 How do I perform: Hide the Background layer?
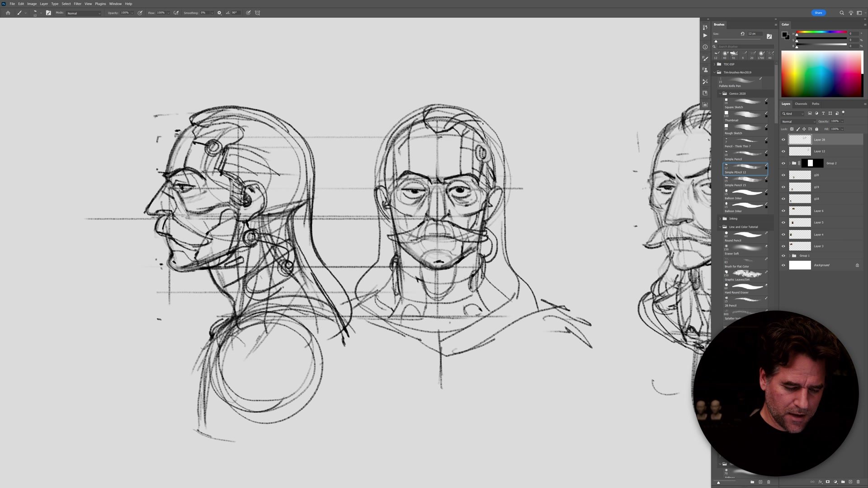783,265
